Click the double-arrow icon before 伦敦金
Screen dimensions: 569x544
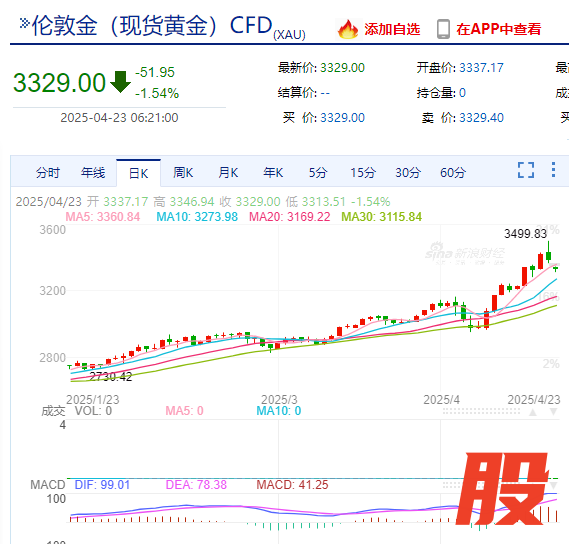pos(24,23)
